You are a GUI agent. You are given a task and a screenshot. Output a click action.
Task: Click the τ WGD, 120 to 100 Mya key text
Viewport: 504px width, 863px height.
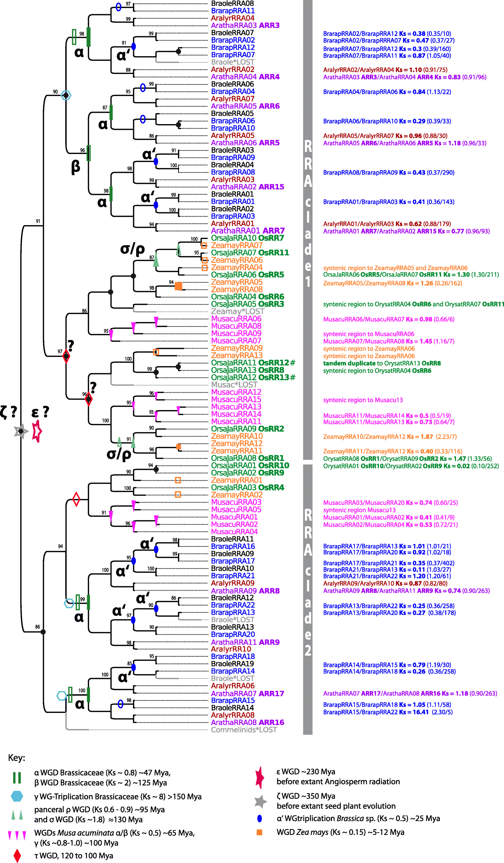pos(74,856)
